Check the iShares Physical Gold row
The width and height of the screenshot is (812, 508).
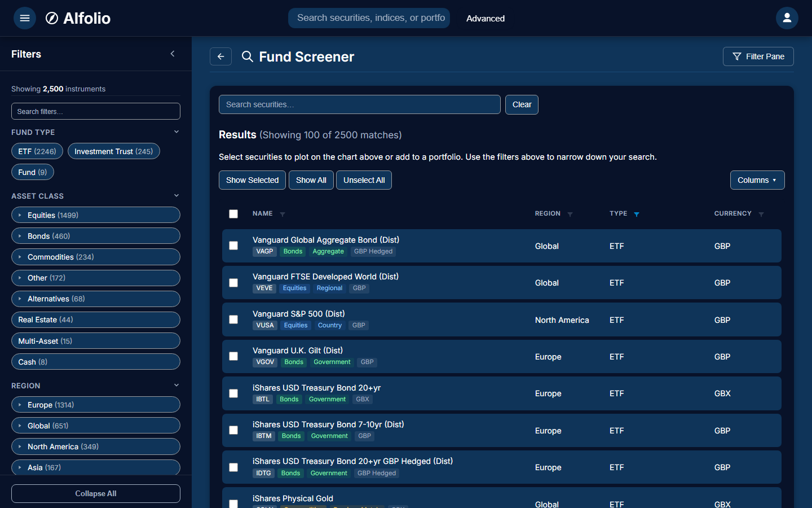pyautogui.click(x=233, y=503)
